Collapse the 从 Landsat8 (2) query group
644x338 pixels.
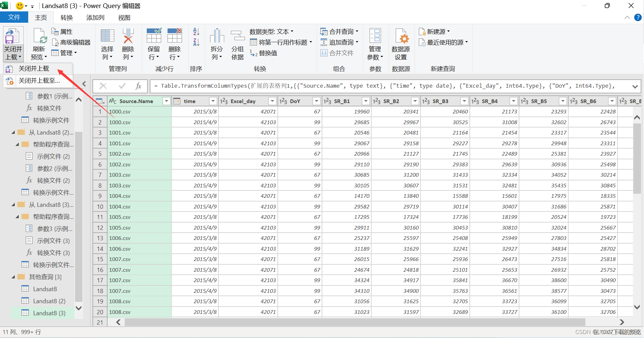coord(13,132)
